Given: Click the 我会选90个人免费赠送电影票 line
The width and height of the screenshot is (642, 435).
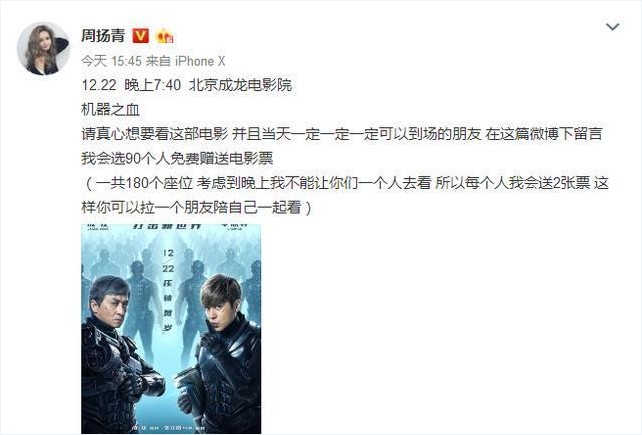Looking at the screenshot, I should tap(177, 159).
